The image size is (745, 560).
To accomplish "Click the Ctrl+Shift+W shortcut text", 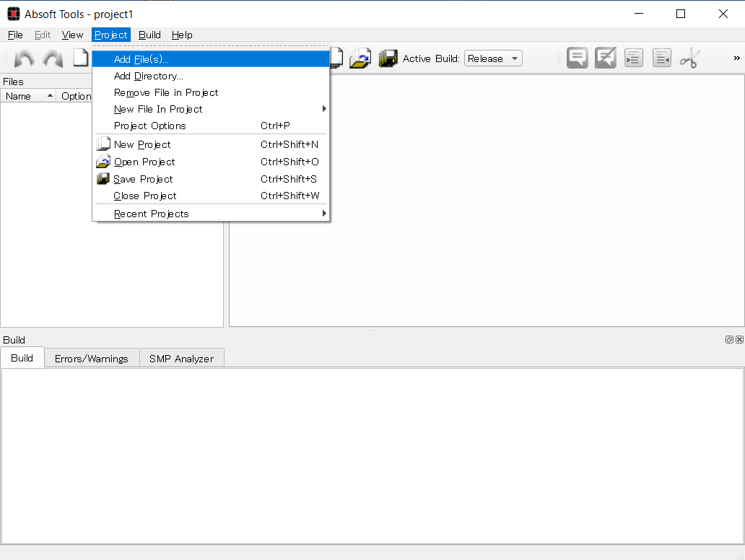I will [x=289, y=196].
